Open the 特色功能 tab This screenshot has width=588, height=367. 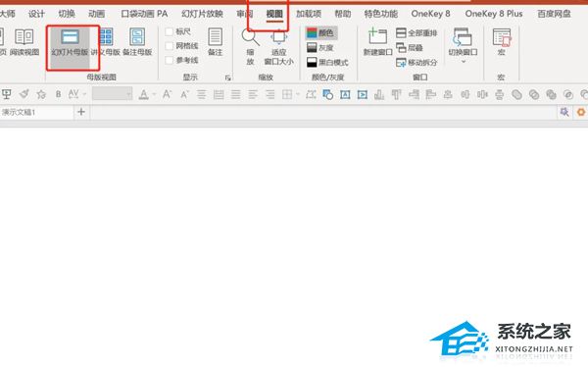380,14
